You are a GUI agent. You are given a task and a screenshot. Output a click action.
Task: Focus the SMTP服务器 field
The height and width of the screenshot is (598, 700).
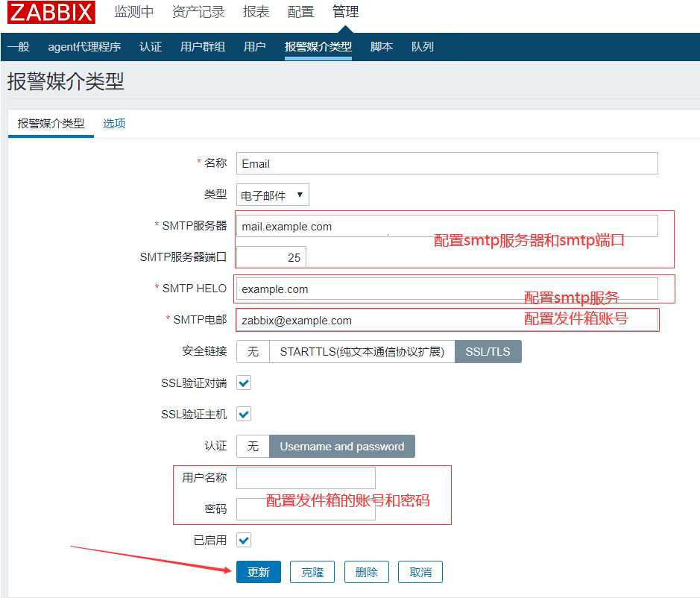(x=447, y=226)
